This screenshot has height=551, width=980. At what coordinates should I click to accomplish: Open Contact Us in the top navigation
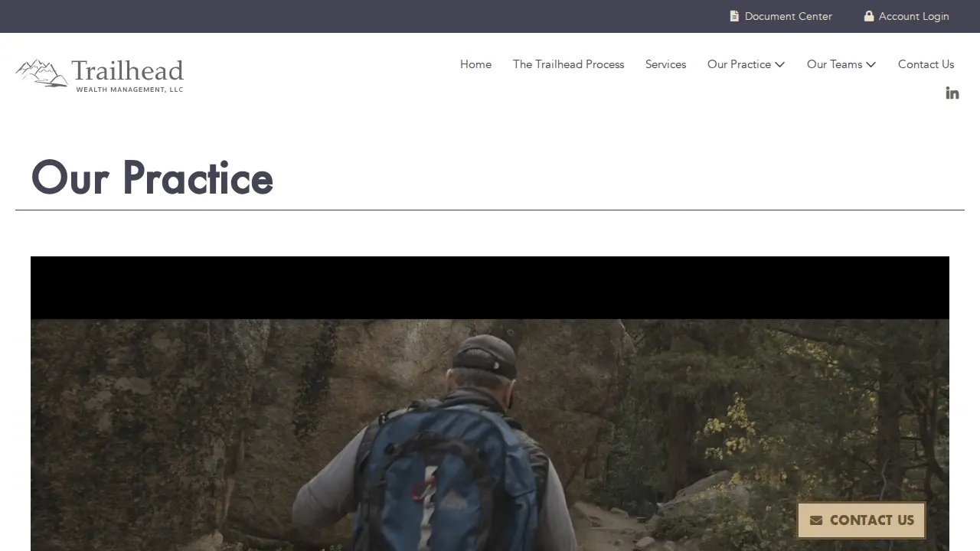pyautogui.click(x=926, y=64)
